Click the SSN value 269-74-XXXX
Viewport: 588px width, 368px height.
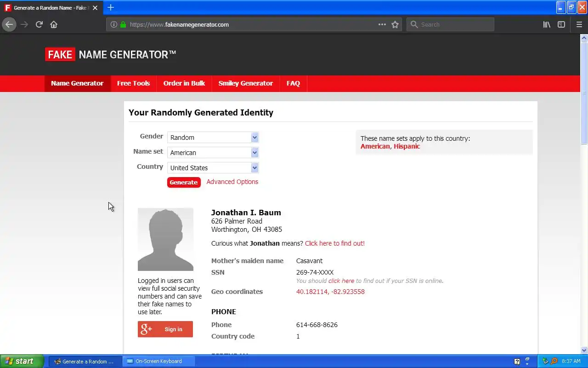click(315, 272)
